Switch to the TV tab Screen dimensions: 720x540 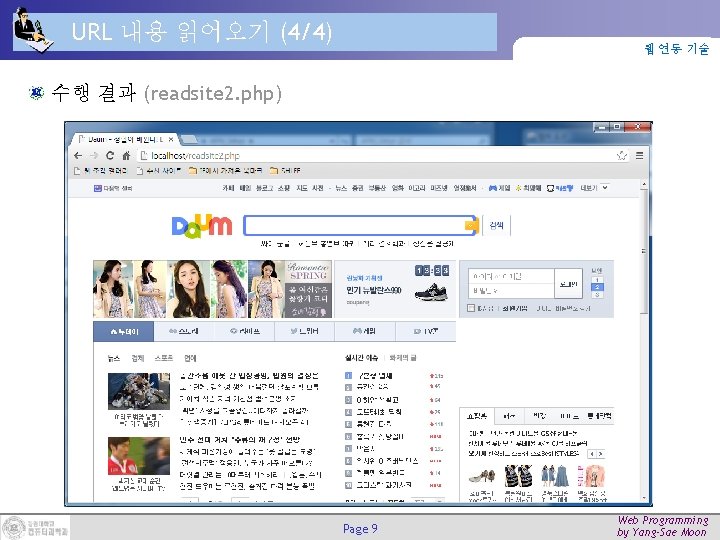[425, 331]
